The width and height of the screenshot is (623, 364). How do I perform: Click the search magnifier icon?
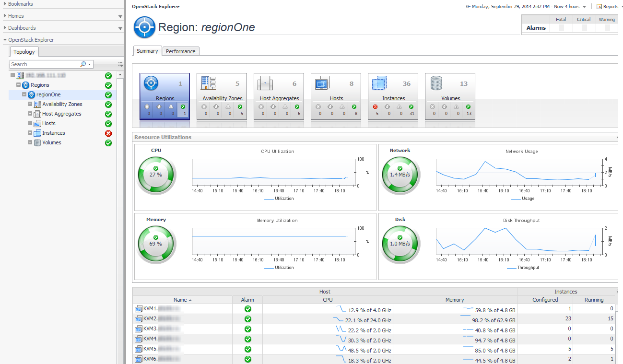83,64
